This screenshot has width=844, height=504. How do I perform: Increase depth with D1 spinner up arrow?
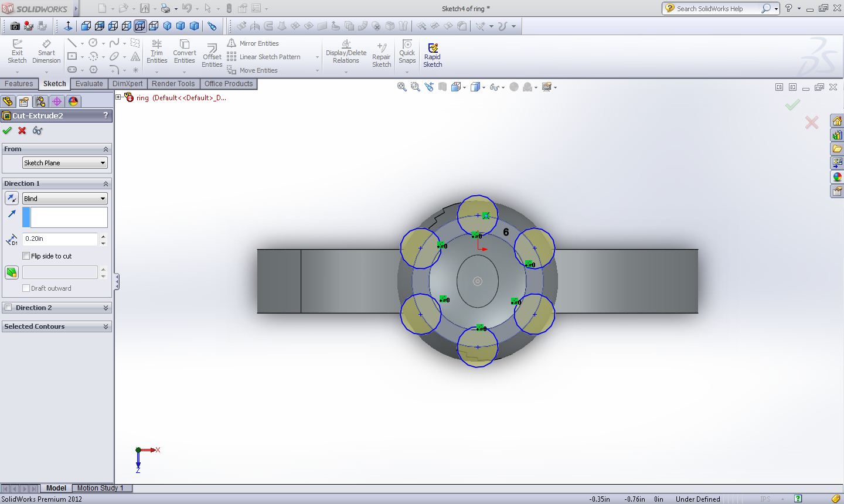click(x=103, y=236)
